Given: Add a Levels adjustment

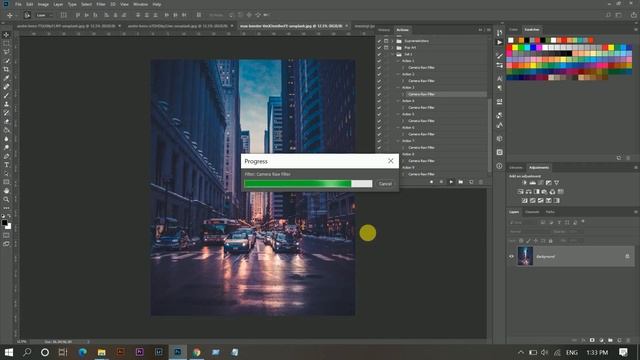Looking at the screenshot, I should [x=533, y=183].
